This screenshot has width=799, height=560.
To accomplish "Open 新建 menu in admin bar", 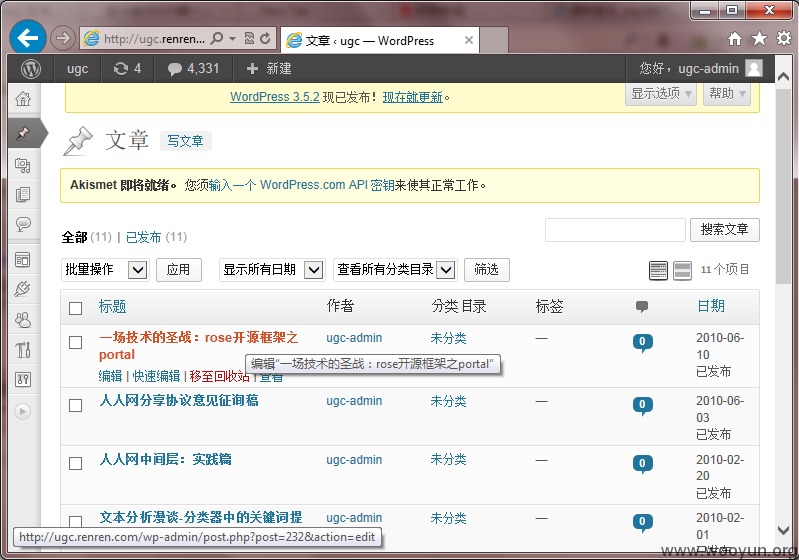I will pos(269,68).
